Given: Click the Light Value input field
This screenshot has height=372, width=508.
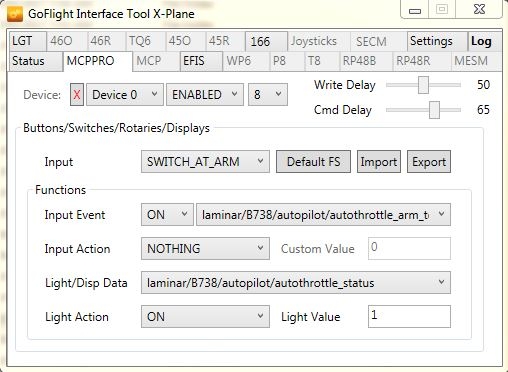Looking at the screenshot, I should 409,316.
